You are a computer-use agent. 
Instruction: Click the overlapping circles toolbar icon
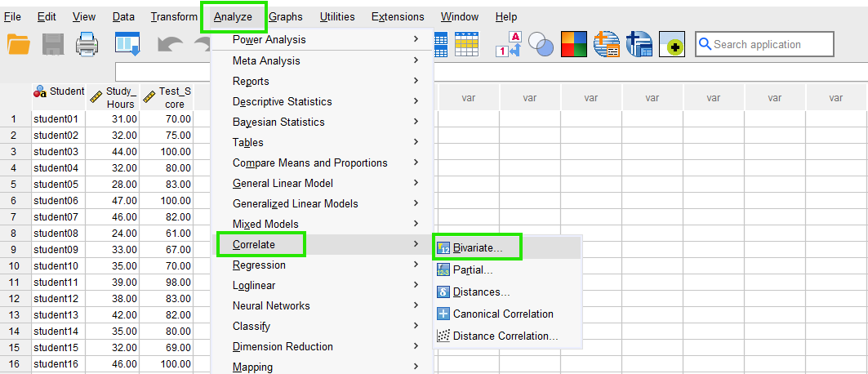pyautogui.click(x=541, y=44)
